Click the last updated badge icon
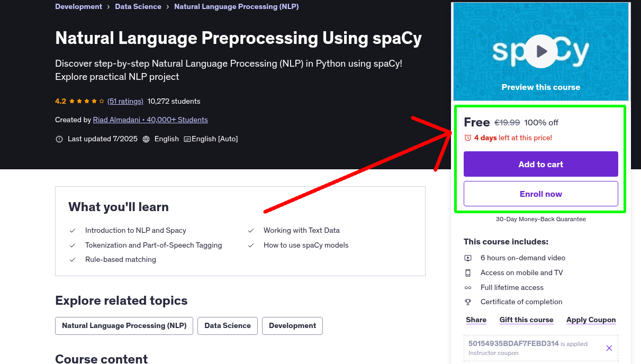Image resolution: width=641 pixels, height=364 pixels. click(59, 139)
